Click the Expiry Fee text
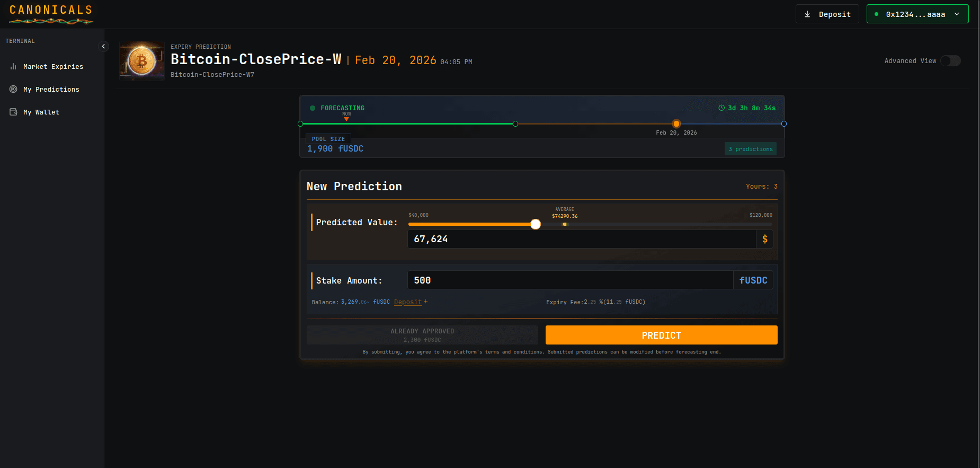Viewport: 980px width, 468px height. [x=596, y=302]
